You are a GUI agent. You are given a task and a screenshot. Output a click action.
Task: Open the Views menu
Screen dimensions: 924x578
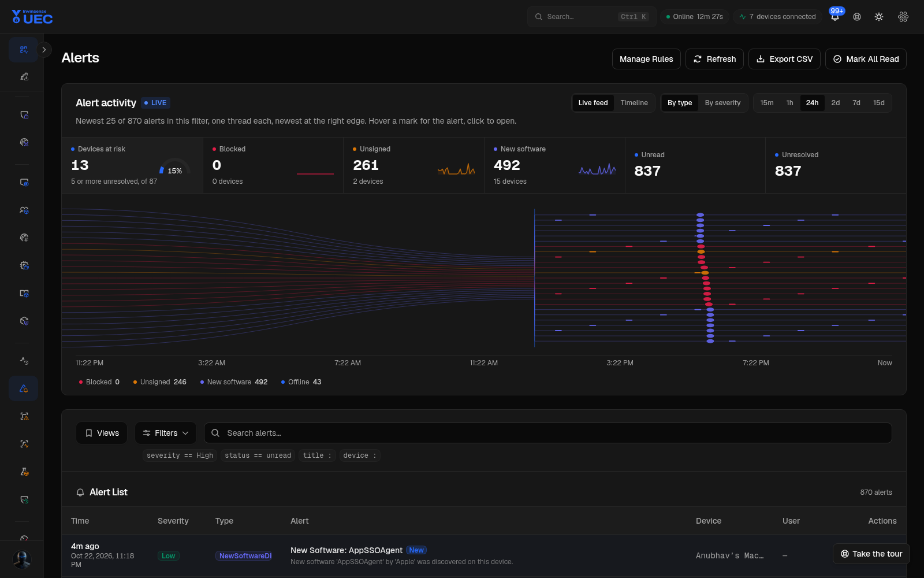102,433
